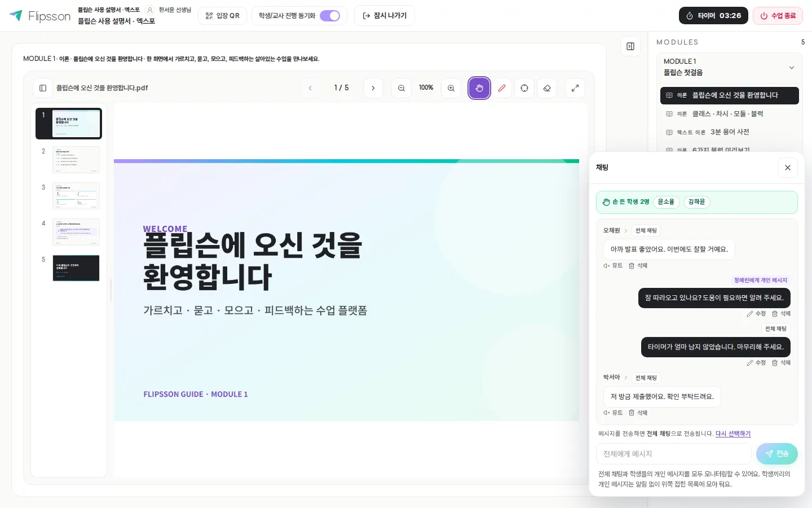The image size is (812, 508).
Task: Collapse the modules side panel icon
Action: 630,46
